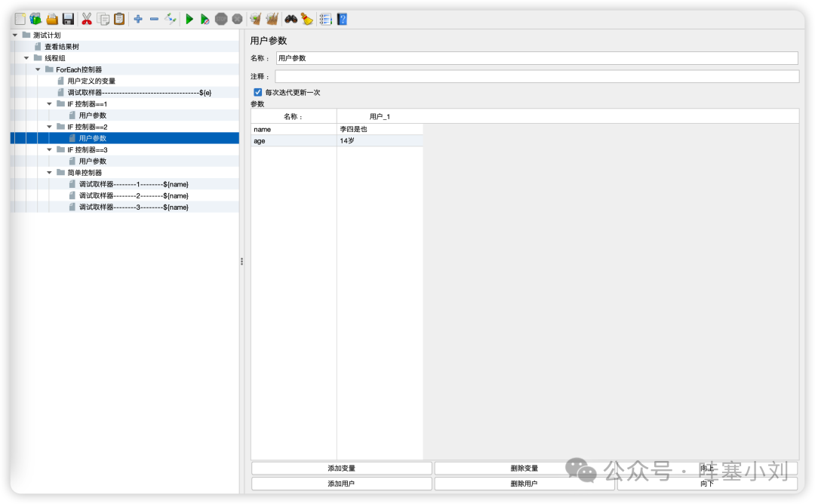The height and width of the screenshot is (504, 815).
Task: Select 用户定义的变量 tree item
Action: click(x=91, y=81)
